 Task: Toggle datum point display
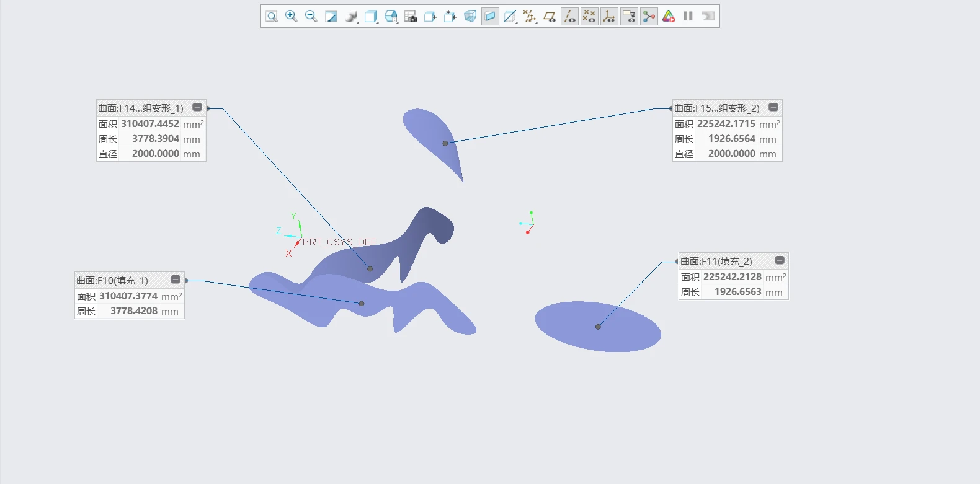coord(589,16)
